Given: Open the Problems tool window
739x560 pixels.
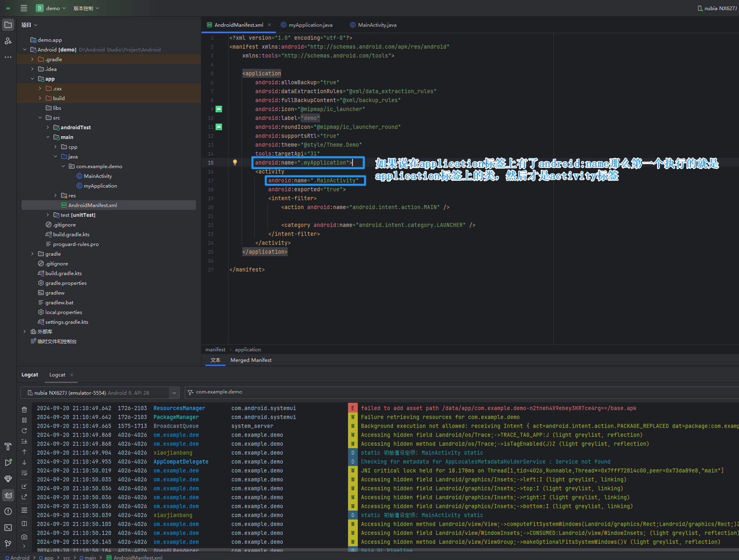Looking at the screenshot, I should (8, 511).
